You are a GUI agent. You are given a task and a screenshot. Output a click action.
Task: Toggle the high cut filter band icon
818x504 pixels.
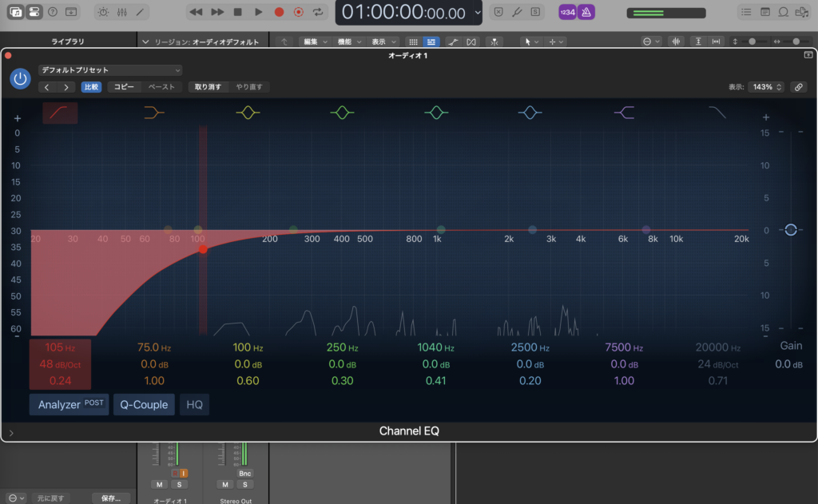point(718,113)
